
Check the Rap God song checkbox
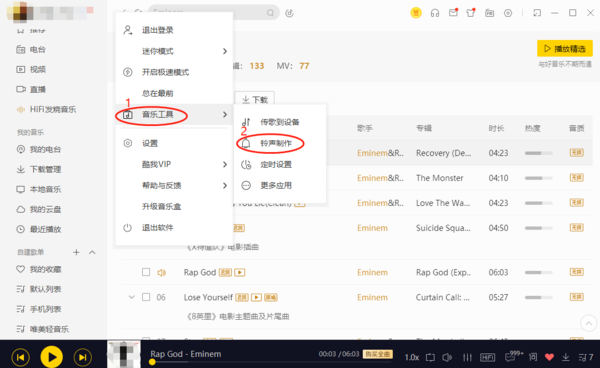(x=146, y=272)
